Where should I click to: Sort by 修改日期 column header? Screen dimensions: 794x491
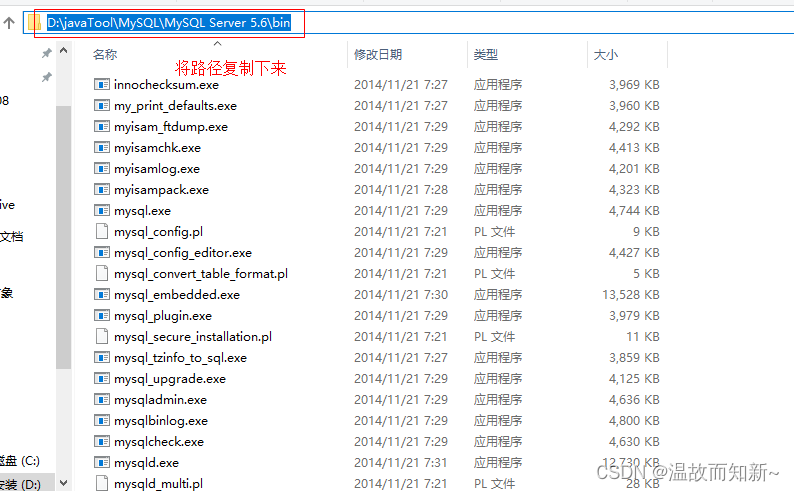[378, 55]
